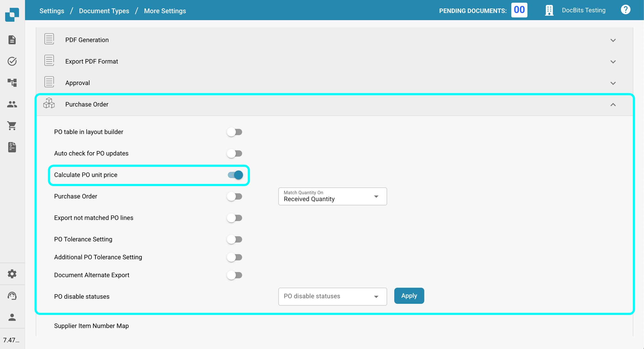Open the invoice dollar sidebar icon
Screen dimensions: 644x349
coord(12,147)
